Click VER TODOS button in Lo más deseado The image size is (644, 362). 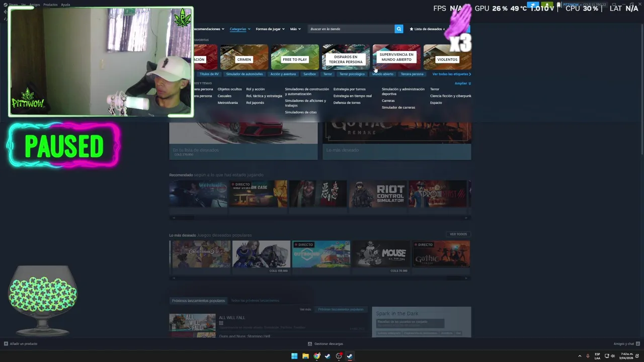(x=458, y=234)
